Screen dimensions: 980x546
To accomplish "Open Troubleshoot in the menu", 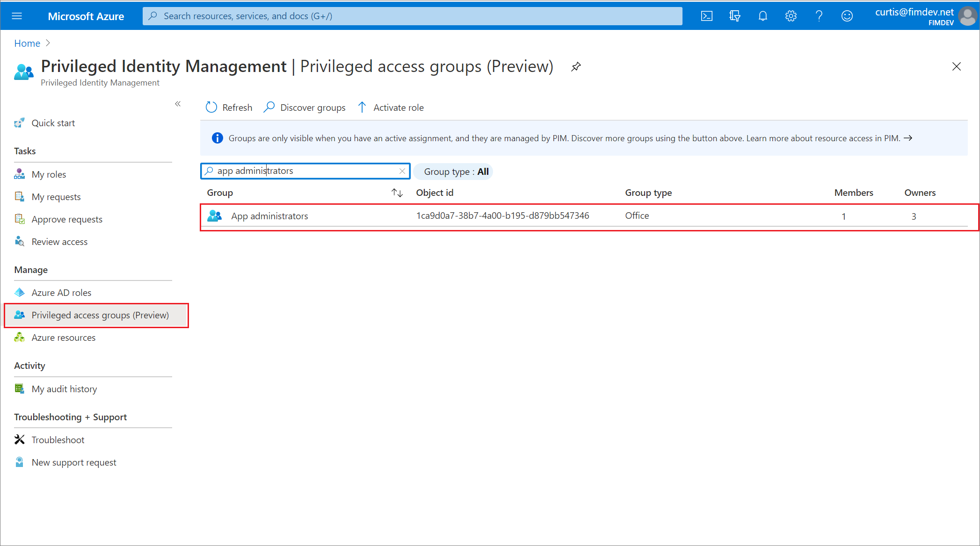I will 58,440.
